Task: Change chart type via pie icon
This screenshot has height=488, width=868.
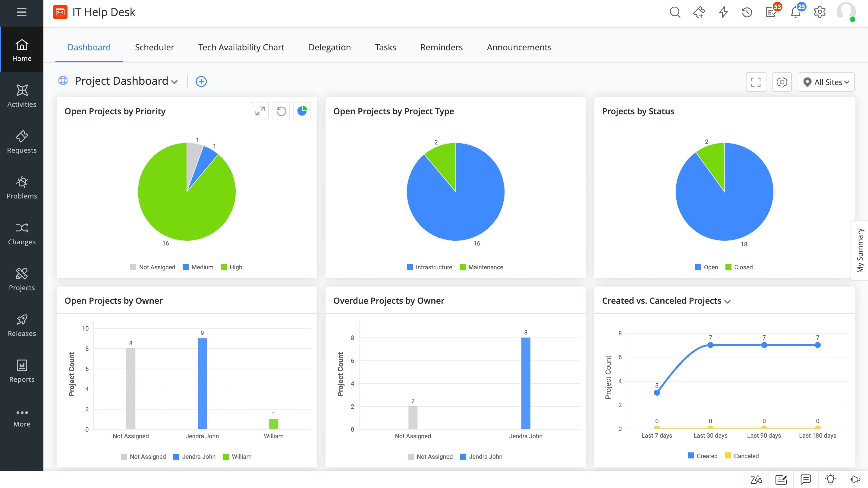Action: pos(302,111)
